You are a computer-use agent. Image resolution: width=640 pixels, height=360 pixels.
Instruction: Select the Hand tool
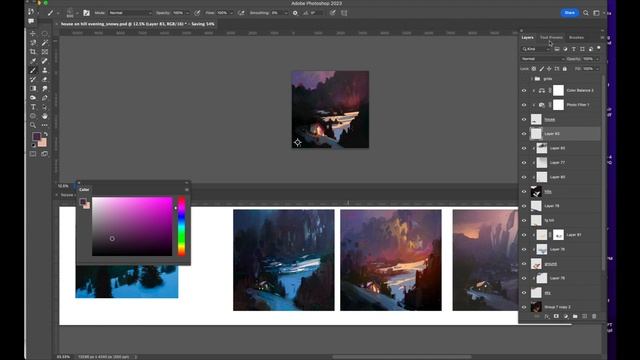click(44, 116)
